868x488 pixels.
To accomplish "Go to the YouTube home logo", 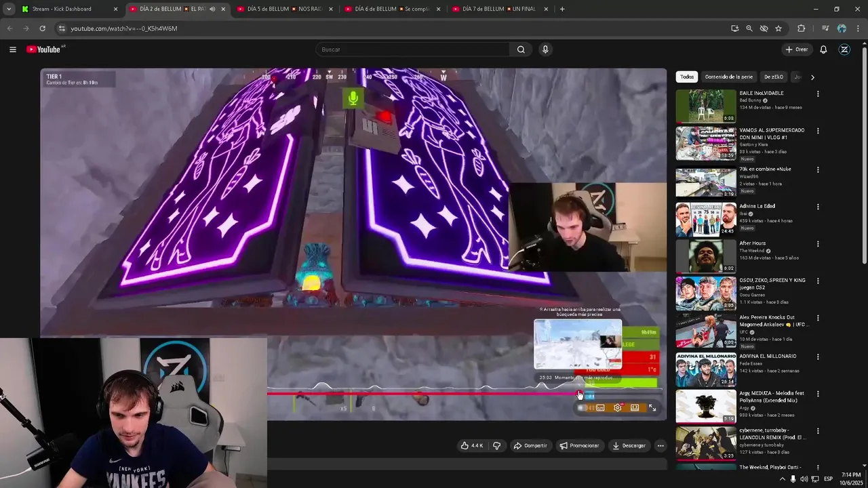I will pyautogui.click(x=43, y=49).
